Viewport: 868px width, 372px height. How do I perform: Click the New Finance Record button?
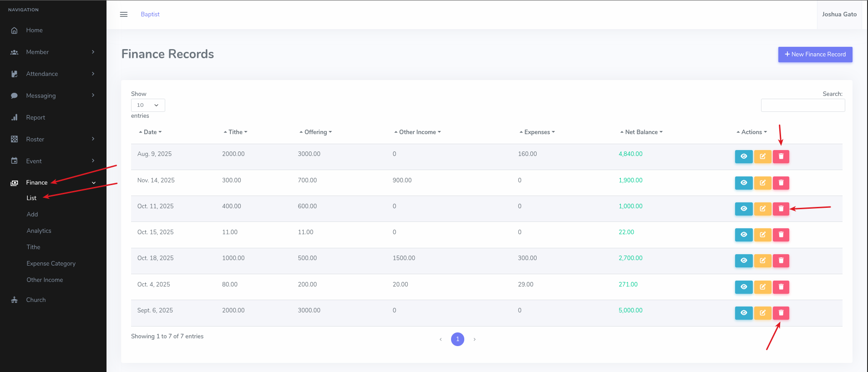tap(815, 55)
